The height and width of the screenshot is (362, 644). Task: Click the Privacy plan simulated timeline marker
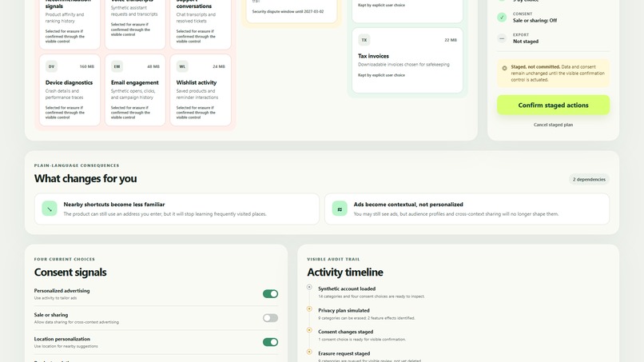pyautogui.click(x=309, y=308)
